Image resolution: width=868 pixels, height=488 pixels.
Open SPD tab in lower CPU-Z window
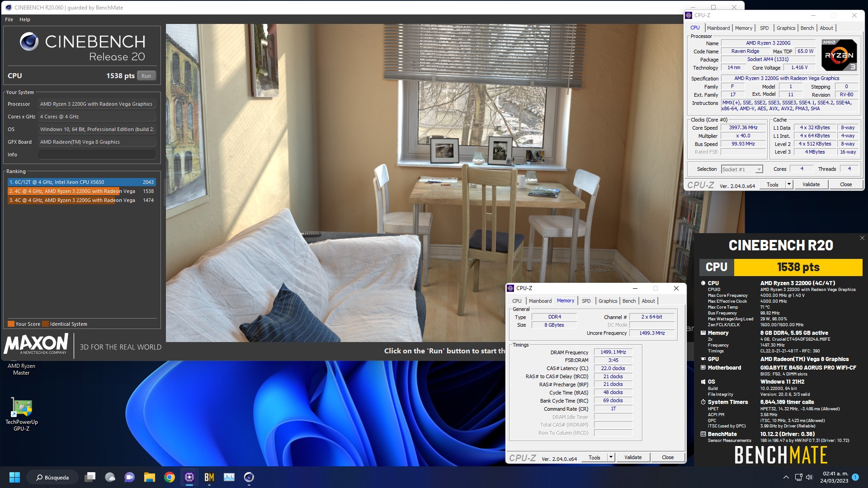586,301
